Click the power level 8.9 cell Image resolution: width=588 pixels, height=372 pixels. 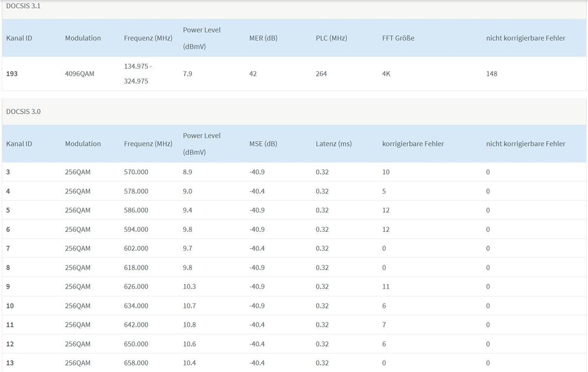click(x=188, y=172)
